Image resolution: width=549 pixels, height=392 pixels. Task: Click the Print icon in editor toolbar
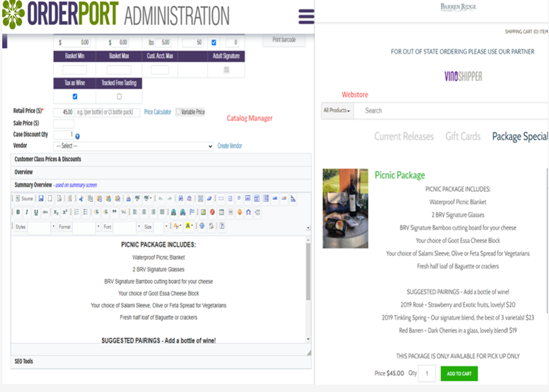tap(128, 199)
